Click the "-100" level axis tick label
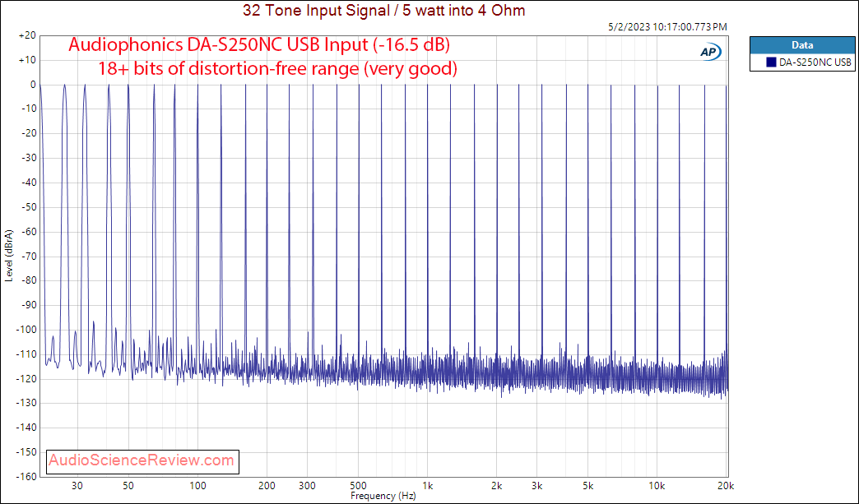This screenshot has height=504, width=859. (26, 330)
